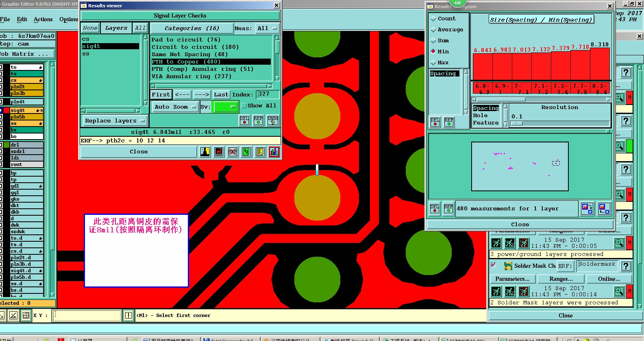This screenshot has width=644, height=341.
Task: Open the Sv green severity dropdown
Action: click(x=226, y=107)
